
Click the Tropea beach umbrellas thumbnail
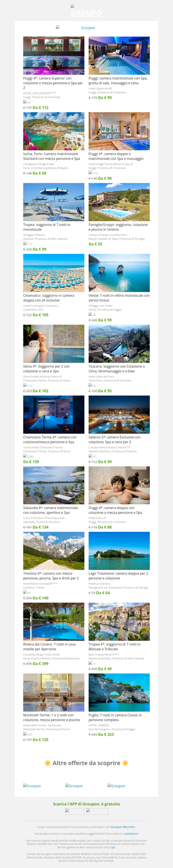(x=54, y=202)
